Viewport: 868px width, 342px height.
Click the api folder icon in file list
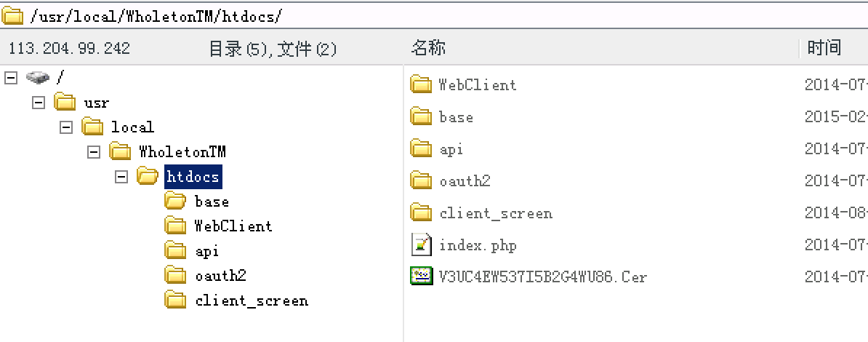pos(421,148)
